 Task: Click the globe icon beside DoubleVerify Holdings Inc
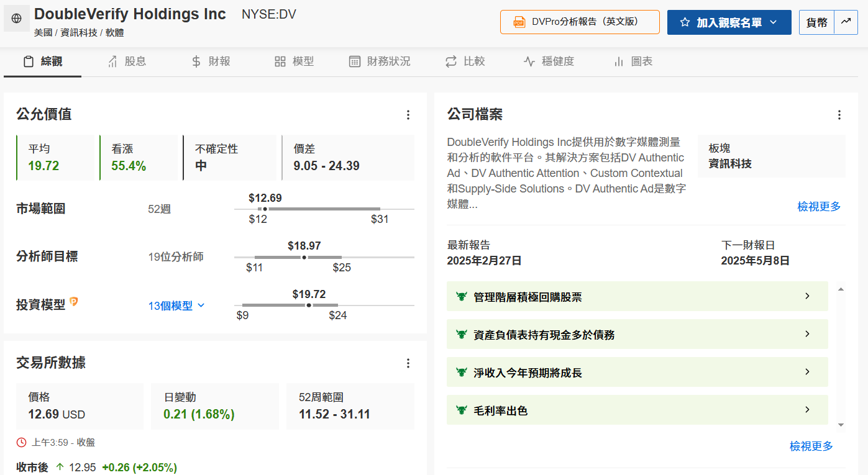[16, 19]
